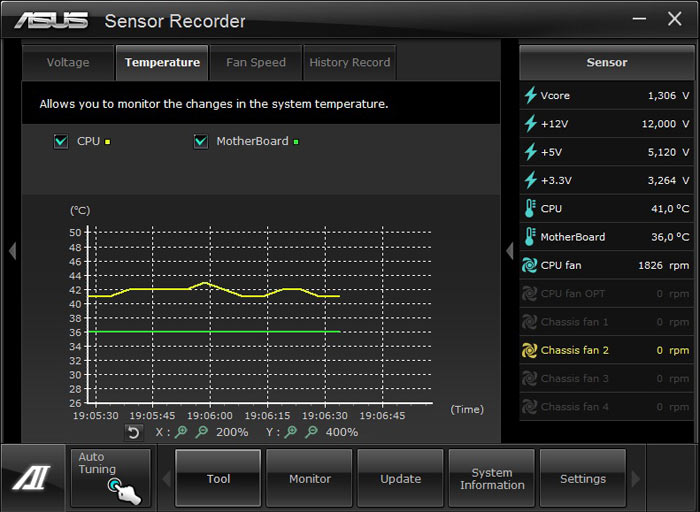Click the Update button
Screen dimensions: 700x512
point(400,478)
